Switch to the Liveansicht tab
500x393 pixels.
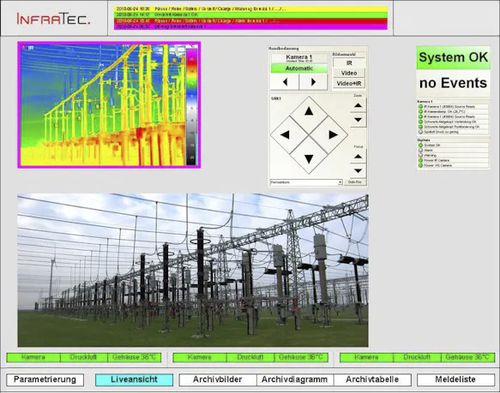coord(134,380)
